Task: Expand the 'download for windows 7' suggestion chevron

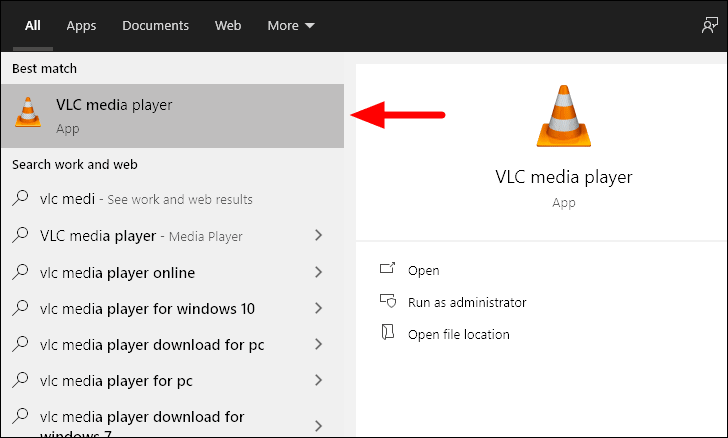Action: pyautogui.click(x=318, y=426)
